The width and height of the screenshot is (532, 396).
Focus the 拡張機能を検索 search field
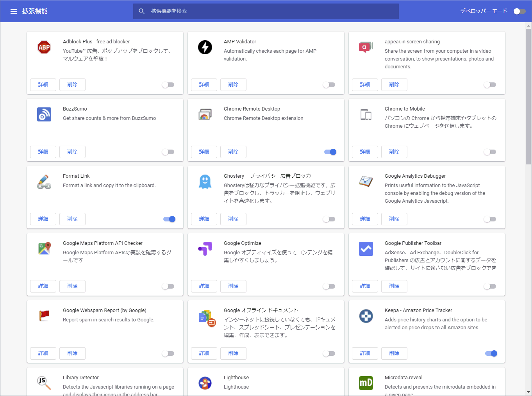(x=266, y=11)
